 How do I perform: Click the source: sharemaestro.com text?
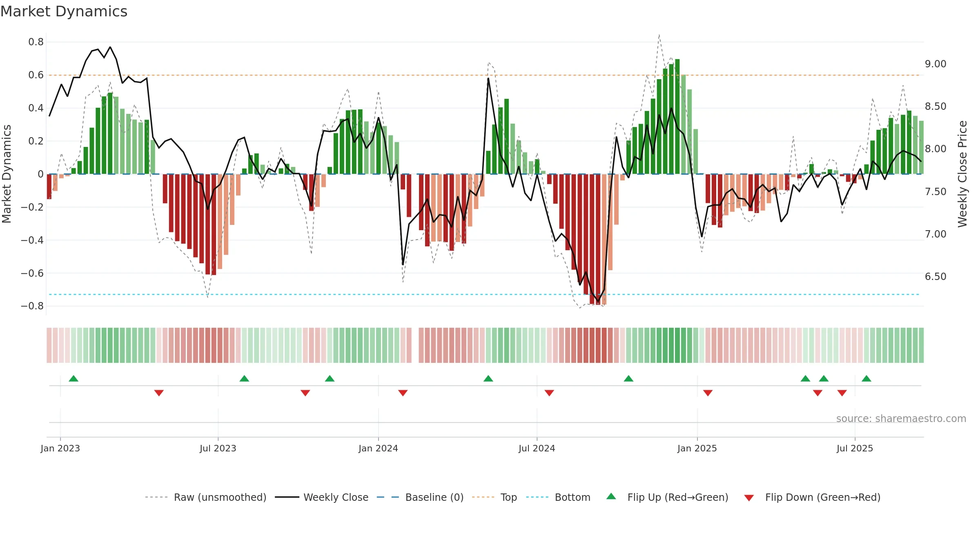click(x=901, y=418)
